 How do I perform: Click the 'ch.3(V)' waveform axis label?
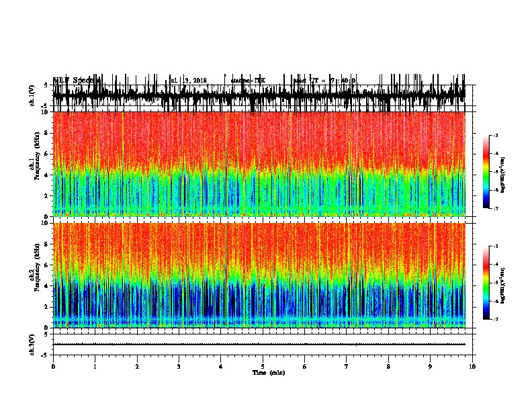32,345
